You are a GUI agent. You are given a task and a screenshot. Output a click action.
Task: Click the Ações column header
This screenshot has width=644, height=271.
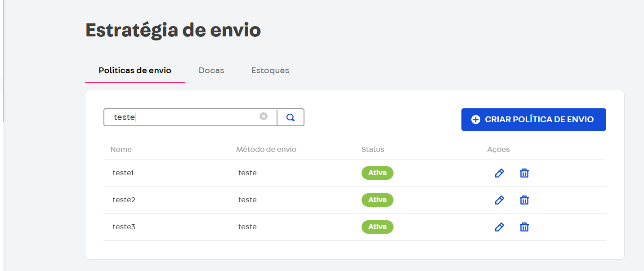click(x=498, y=150)
